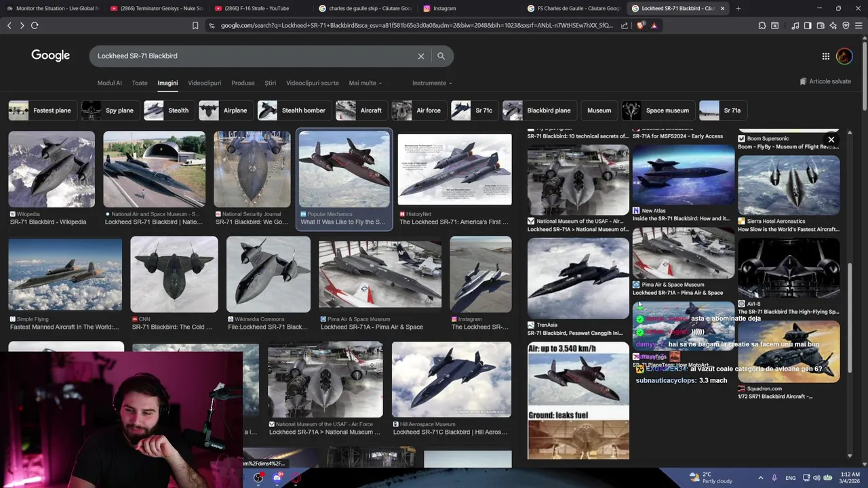The width and height of the screenshot is (868, 488).
Task: Open Leo AI sparkle icon
Action: [833, 26]
